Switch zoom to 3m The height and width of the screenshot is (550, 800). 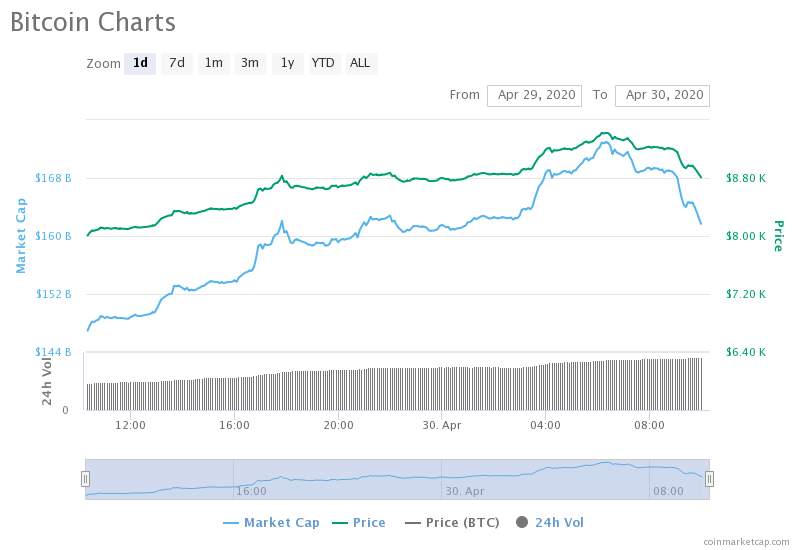251,63
